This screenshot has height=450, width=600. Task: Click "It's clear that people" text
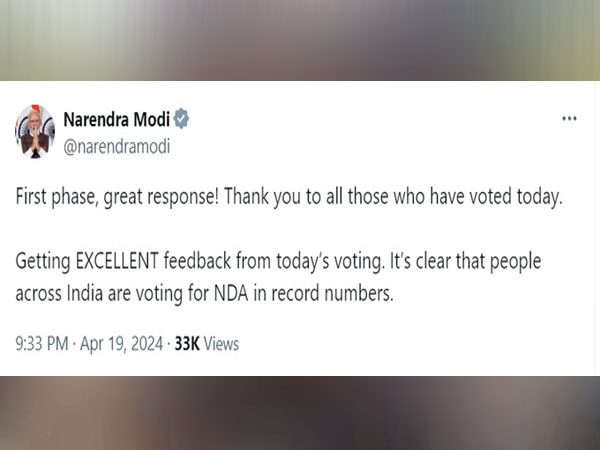click(x=465, y=261)
